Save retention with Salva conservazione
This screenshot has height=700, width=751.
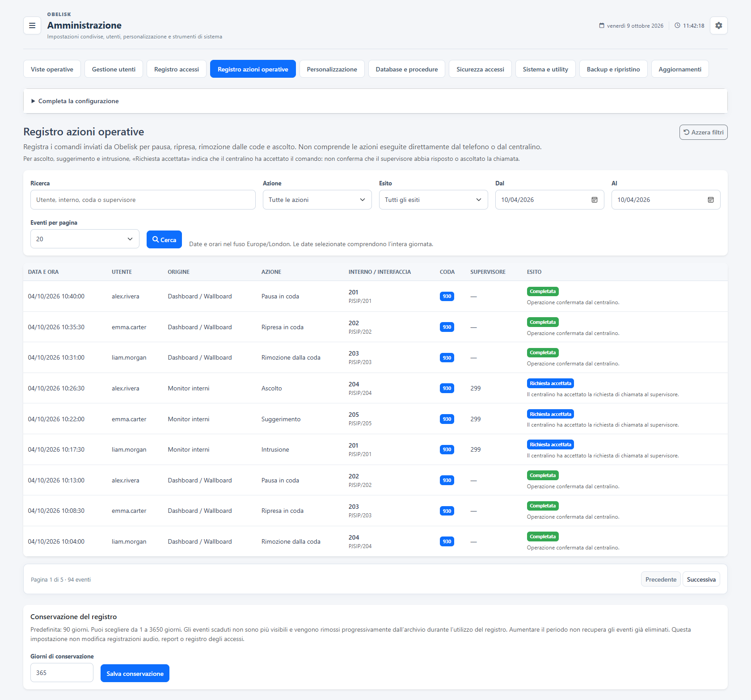(135, 673)
